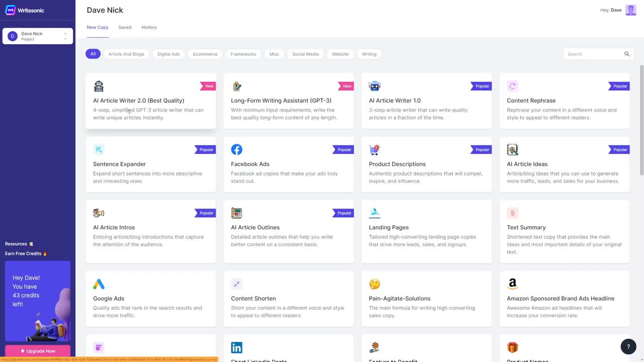Viewport: 644px width, 362px height.
Task: Open Content Shorten template title
Action: 253,298
